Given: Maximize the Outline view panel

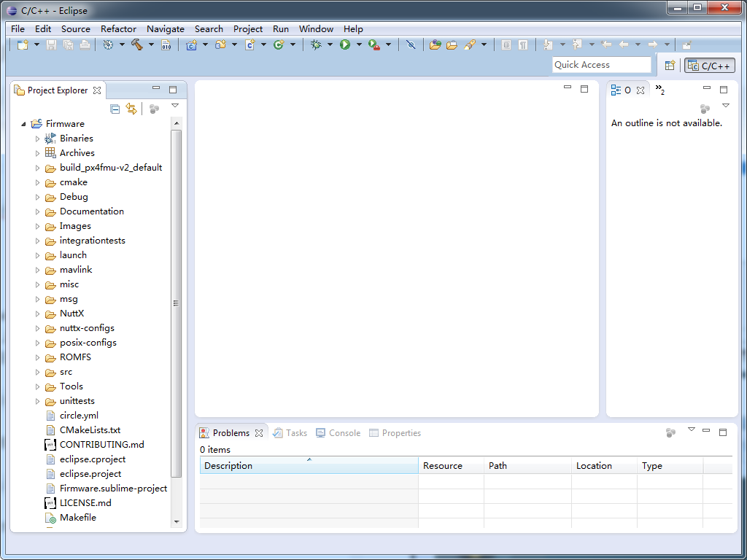Looking at the screenshot, I should point(724,89).
